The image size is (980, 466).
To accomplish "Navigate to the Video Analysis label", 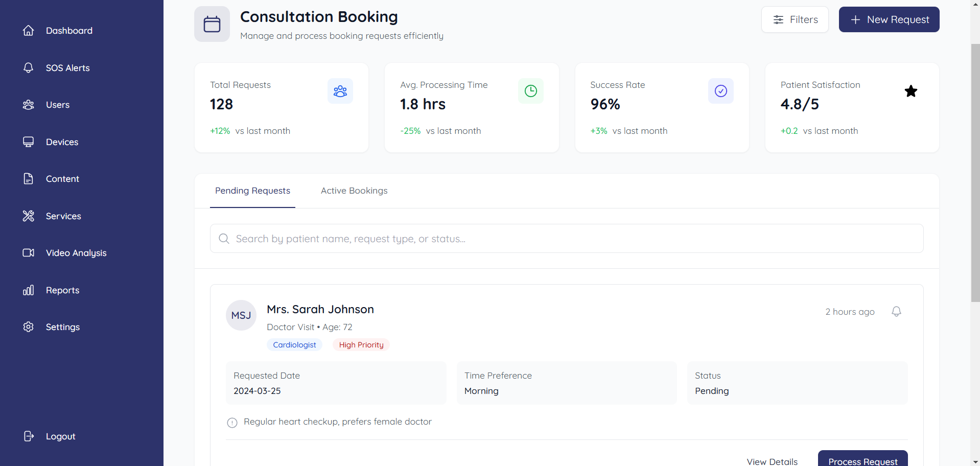I will [76, 253].
